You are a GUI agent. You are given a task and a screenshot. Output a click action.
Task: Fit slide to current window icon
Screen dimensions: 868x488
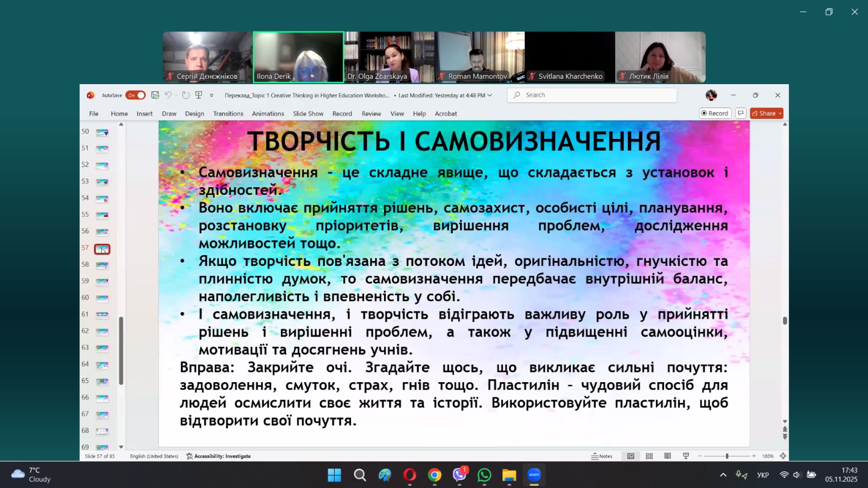tap(783, 457)
